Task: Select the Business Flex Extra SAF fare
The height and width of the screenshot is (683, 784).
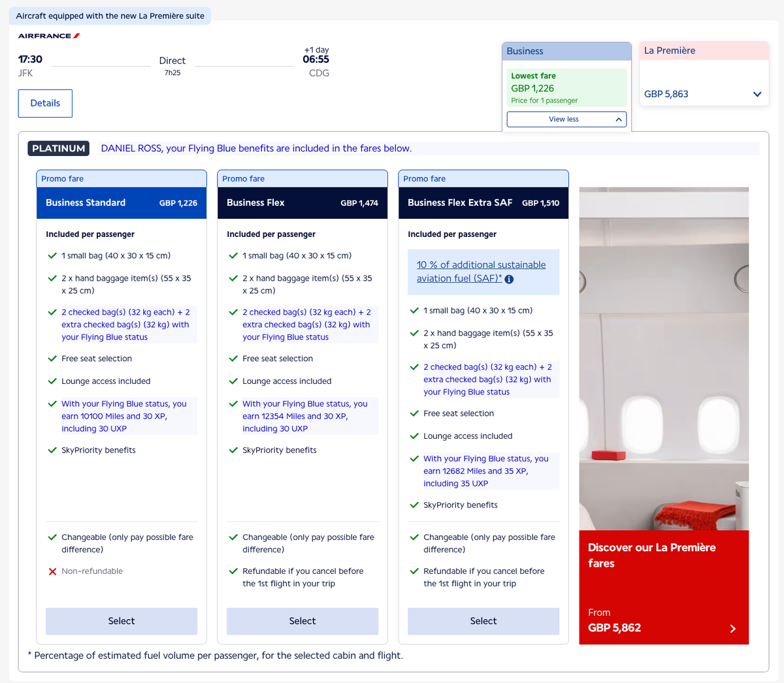Action: [483, 621]
